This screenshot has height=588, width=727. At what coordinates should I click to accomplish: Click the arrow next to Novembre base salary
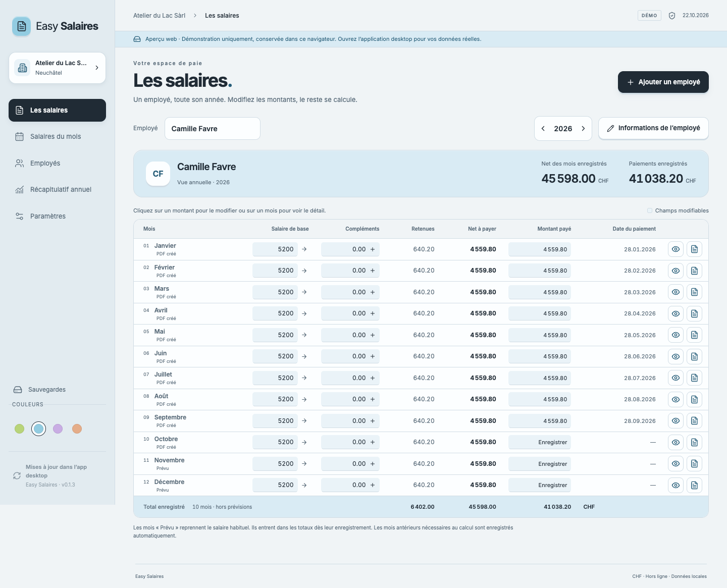(x=304, y=464)
